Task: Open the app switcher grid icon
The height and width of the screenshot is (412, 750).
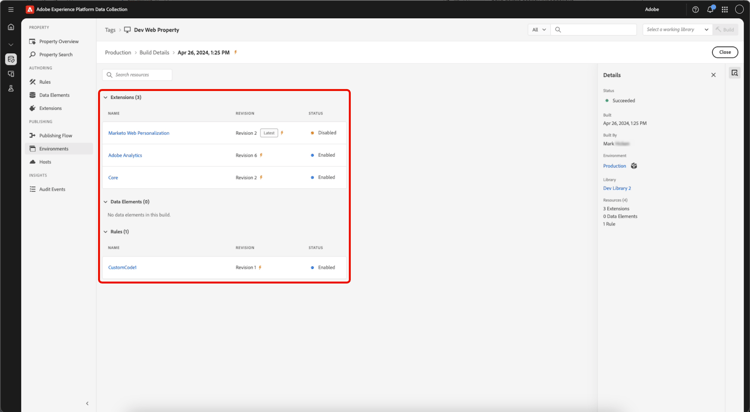Action: [725, 10]
